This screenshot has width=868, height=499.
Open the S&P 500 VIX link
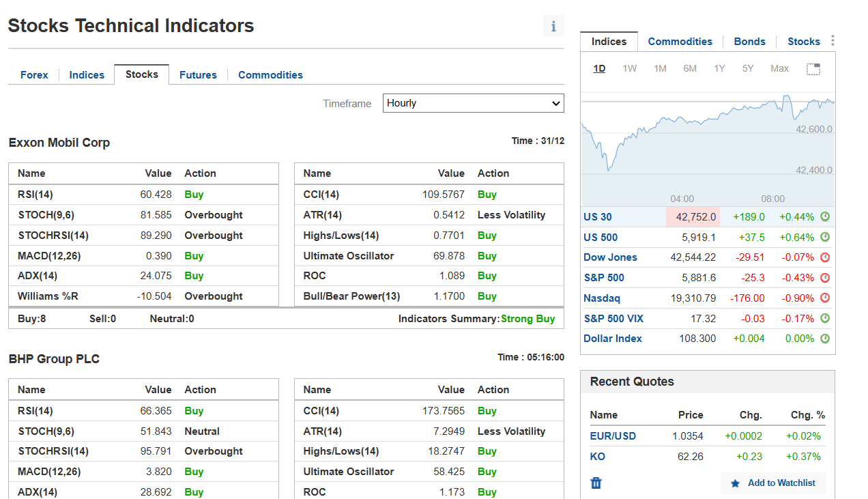pyautogui.click(x=613, y=318)
